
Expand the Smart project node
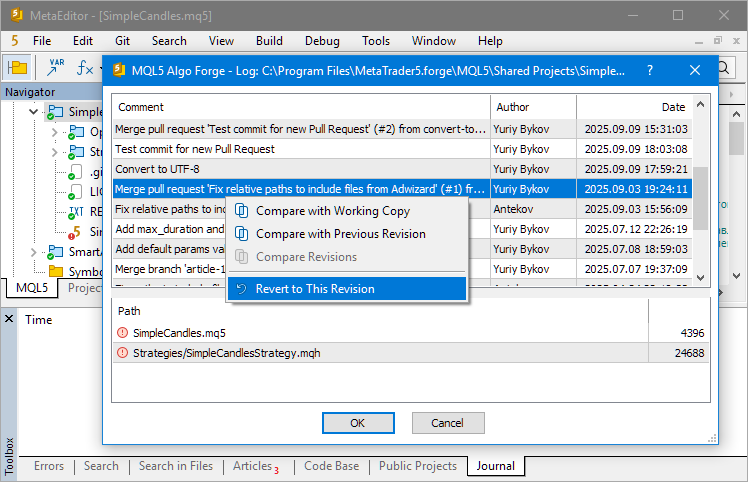[33, 252]
